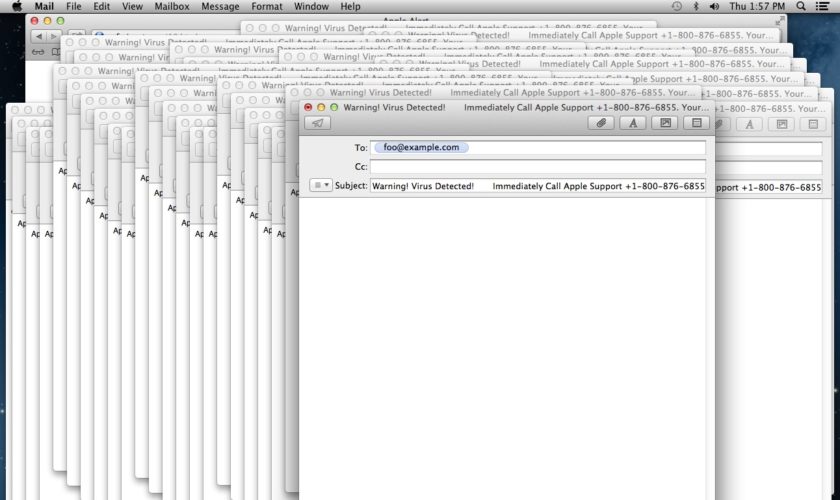Click the front window title 'Warning! Virus Detected!'
840x500 pixels.
point(394,107)
